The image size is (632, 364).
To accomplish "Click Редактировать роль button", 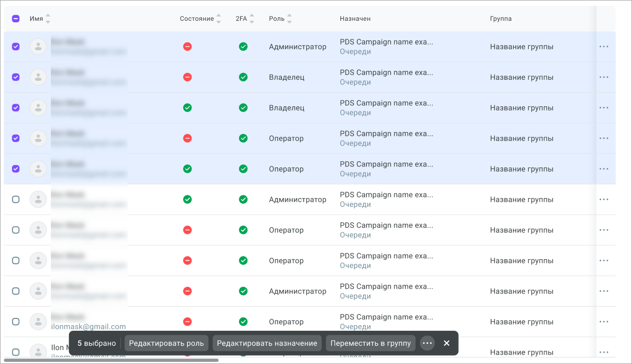I will tap(167, 343).
